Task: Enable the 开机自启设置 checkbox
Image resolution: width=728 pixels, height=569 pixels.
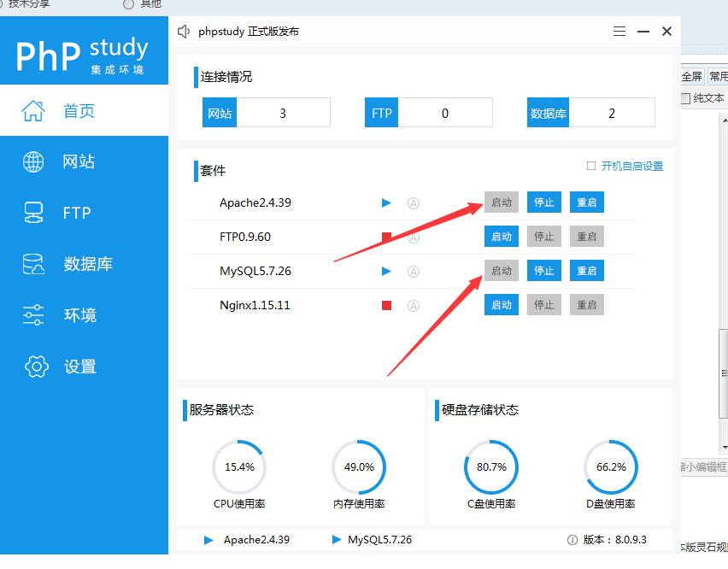Action: [591, 166]
